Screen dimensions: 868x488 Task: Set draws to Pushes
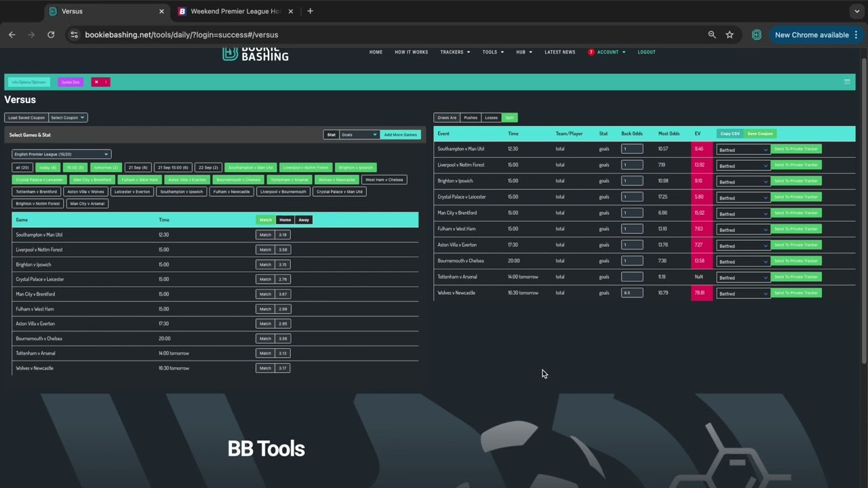click(470, 117)
